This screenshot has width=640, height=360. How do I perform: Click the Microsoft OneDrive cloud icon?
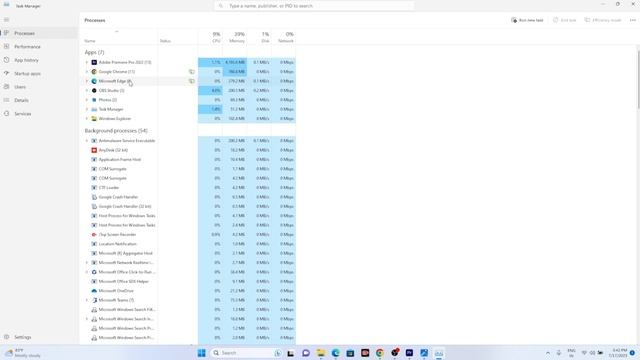(94, 291)
